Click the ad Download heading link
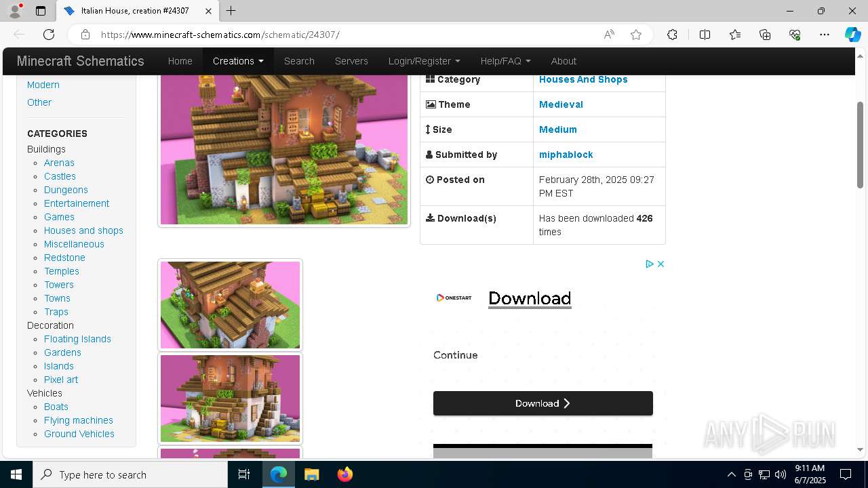Screen dimensions: 868x488 pos(530,298)
